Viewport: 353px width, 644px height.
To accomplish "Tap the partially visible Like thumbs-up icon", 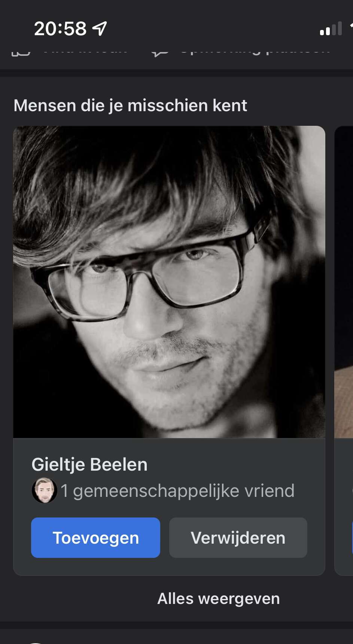I will point(21,53).
